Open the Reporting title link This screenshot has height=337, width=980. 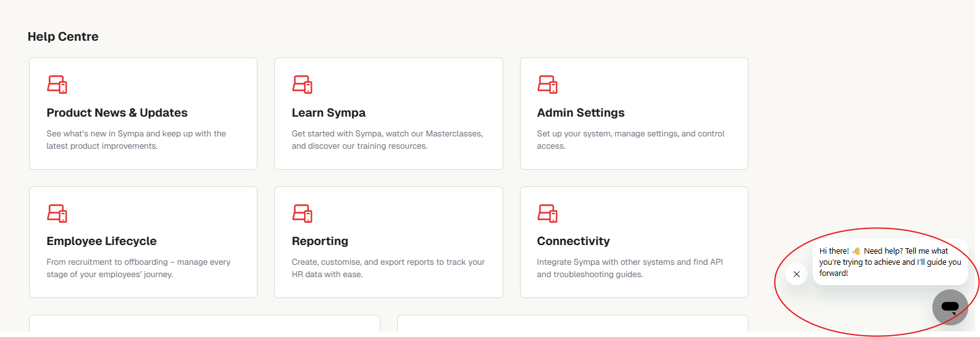320,241
